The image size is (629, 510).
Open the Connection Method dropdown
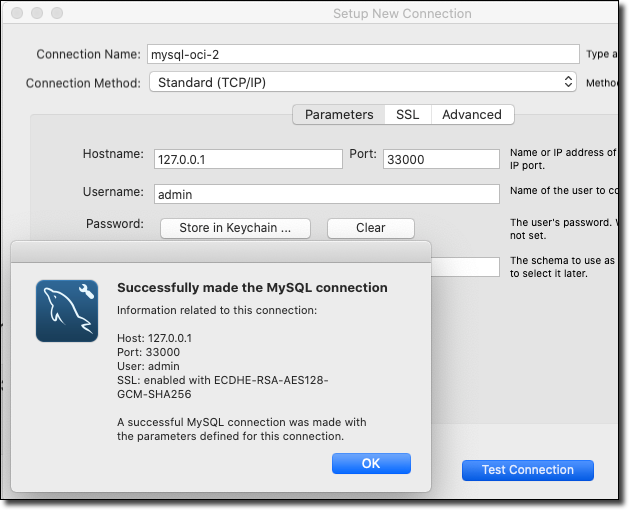(363, 82)
